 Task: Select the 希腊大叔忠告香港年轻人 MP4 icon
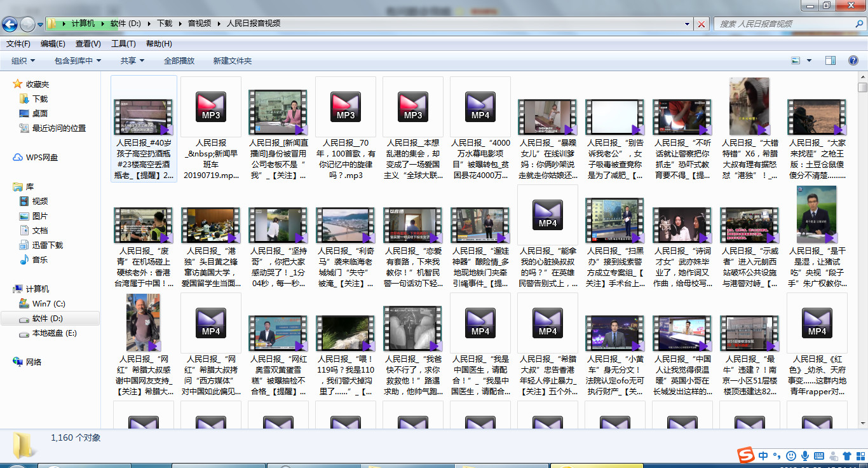548,323
